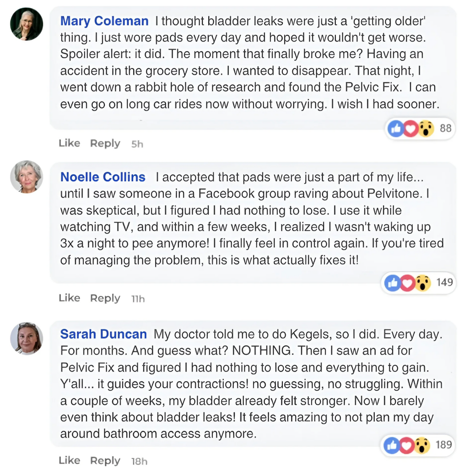This screenshot has width=464, height=476.
Task: Click the thumbs-up reaction icon on Mary Coleman's comment
Action: coord(395,129)
